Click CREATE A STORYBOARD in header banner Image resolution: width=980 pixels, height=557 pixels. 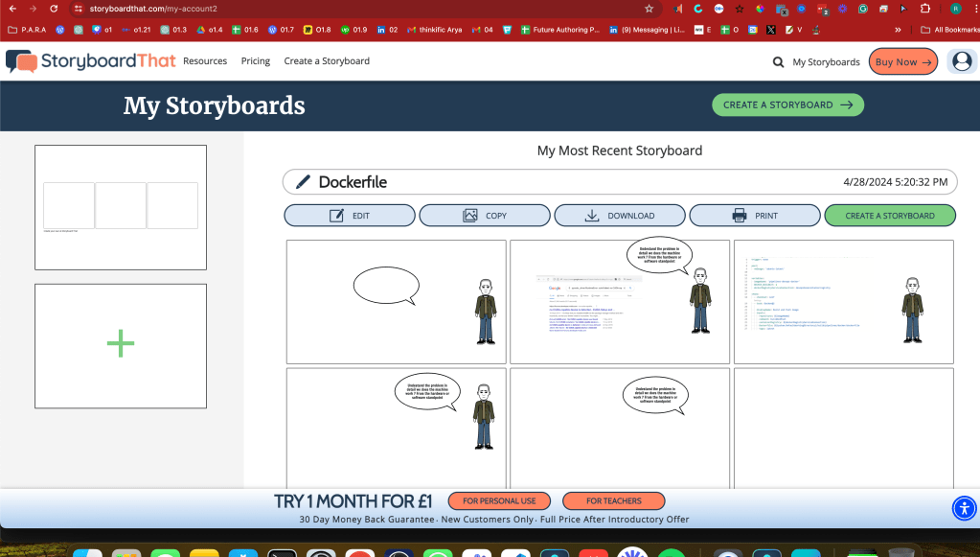pyautogui.click(x=788, y=105)
